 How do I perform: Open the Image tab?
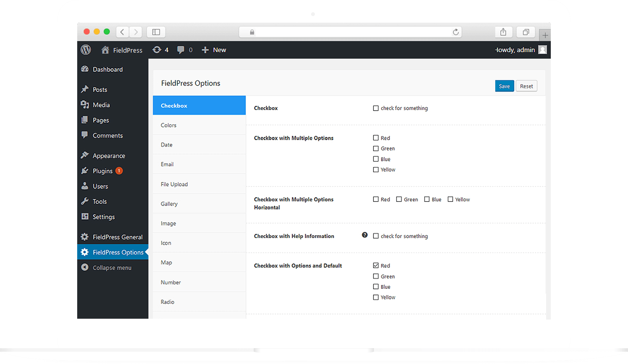(x=199, y=223)
